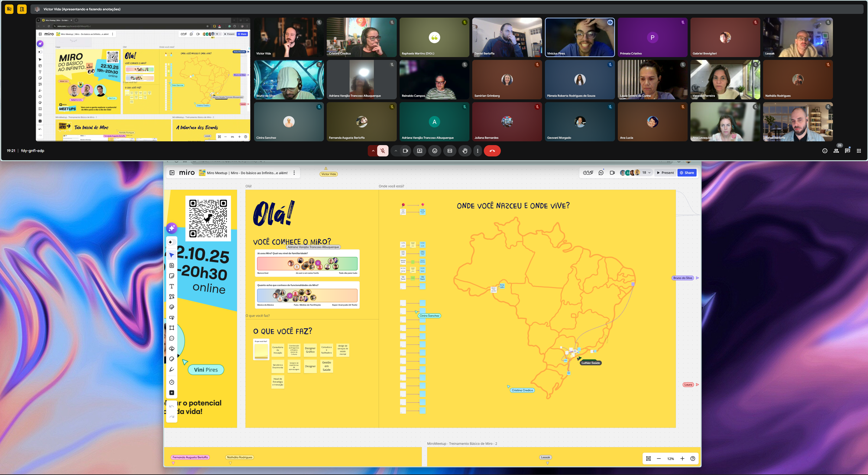
Task: Open Miro AI sparkle assistant button
Action: pos(171,228)
